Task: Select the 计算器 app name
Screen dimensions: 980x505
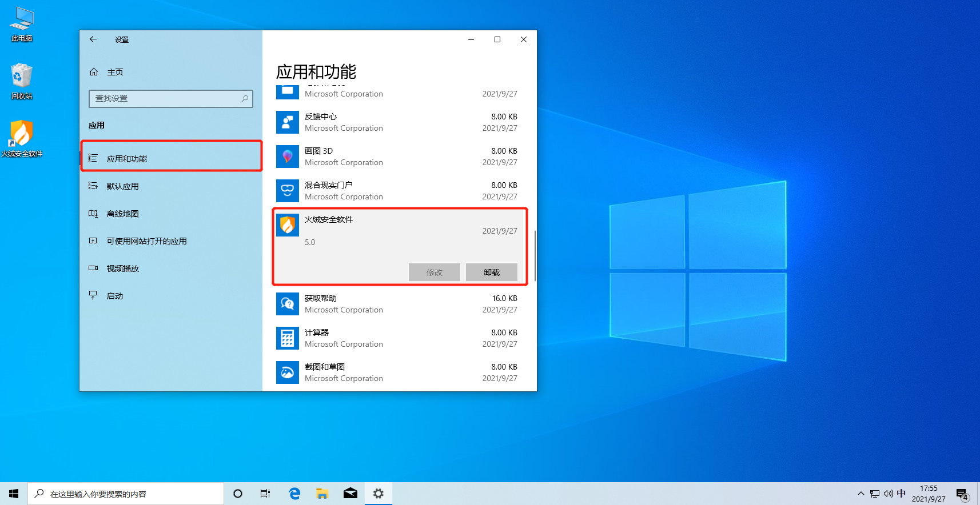Action: click(317, 332)
